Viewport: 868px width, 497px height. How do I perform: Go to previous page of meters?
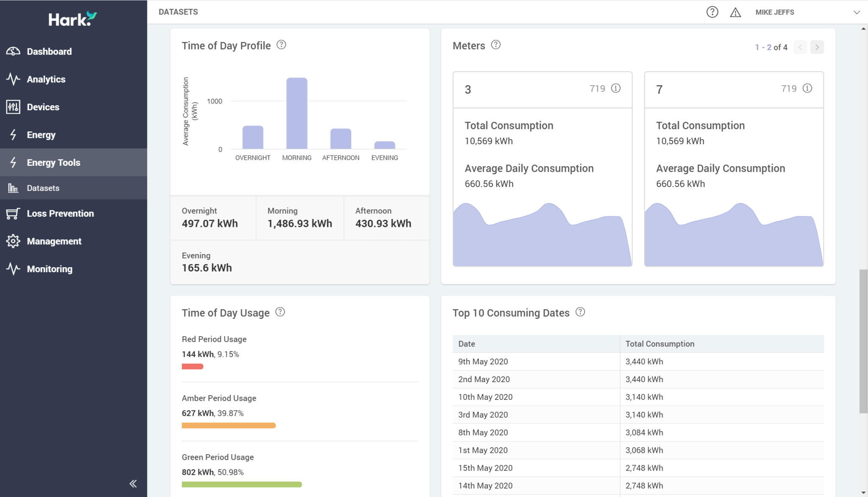click(800, 47)
